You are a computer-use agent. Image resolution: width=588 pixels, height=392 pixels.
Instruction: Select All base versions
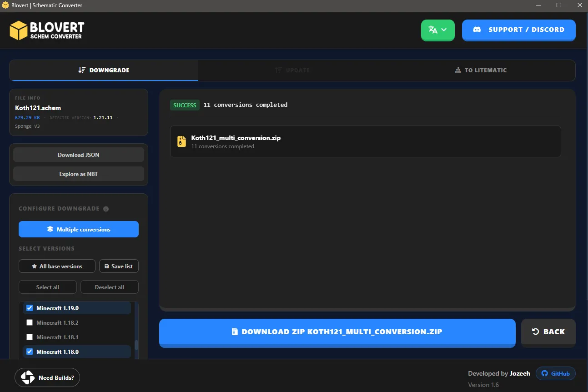(57, 266)
